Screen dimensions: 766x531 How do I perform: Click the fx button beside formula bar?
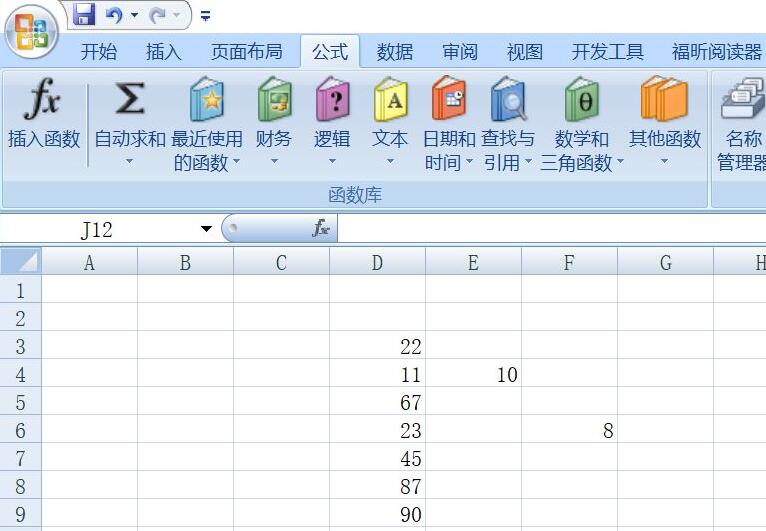[x=320, y=228]
